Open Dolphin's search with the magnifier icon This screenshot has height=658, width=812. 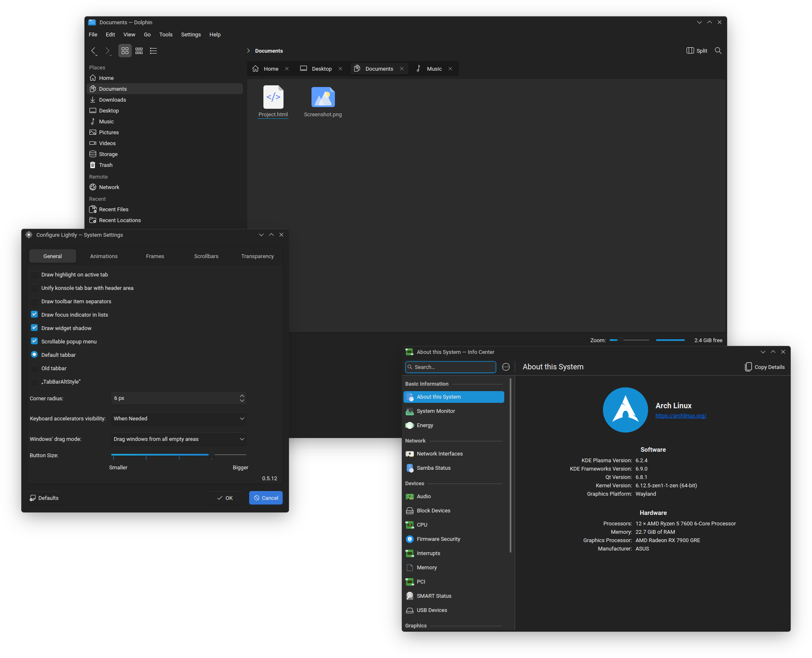(718, 51)
